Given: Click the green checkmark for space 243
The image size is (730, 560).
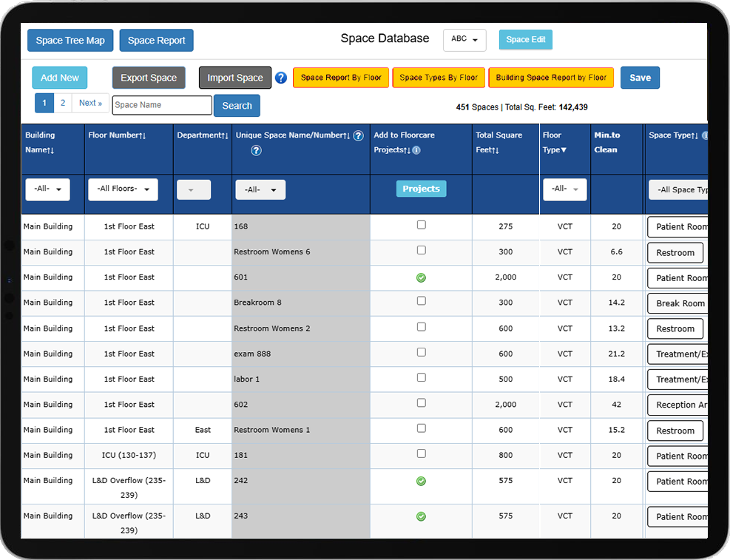Looking at the screenshot, I should tap(421, 516).
